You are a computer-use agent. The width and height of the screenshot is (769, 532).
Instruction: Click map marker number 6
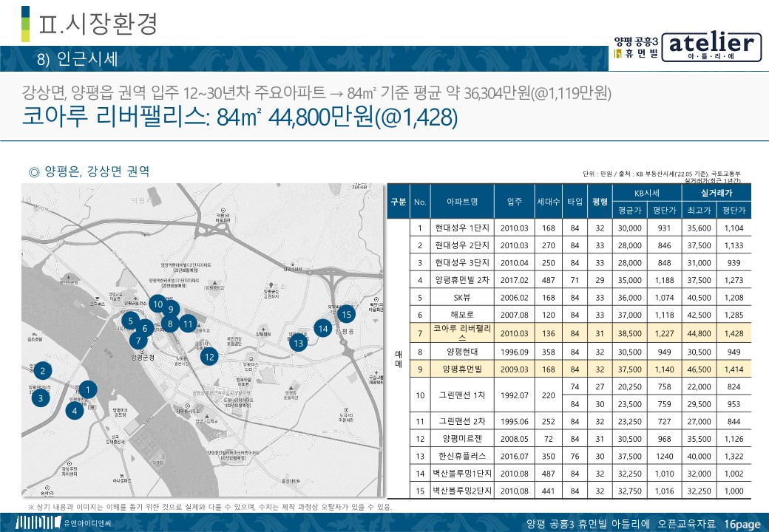(x=145, y=328)
